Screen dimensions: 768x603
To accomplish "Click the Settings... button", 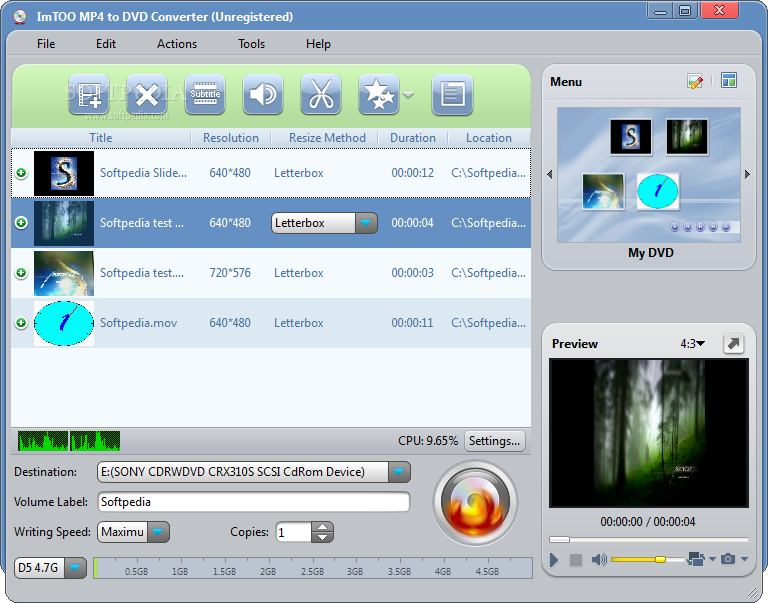I will [x=495, y=441].
